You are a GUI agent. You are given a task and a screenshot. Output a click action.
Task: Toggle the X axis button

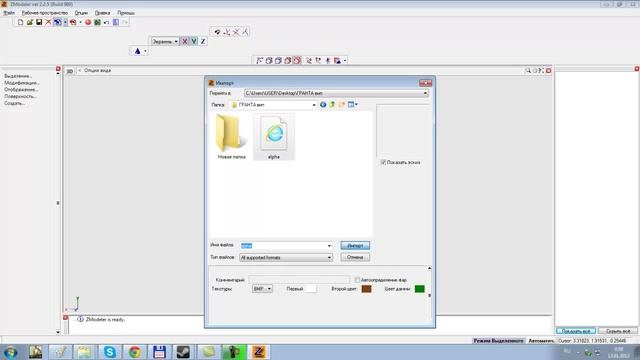pyautogui.click(x=184, y=41)
